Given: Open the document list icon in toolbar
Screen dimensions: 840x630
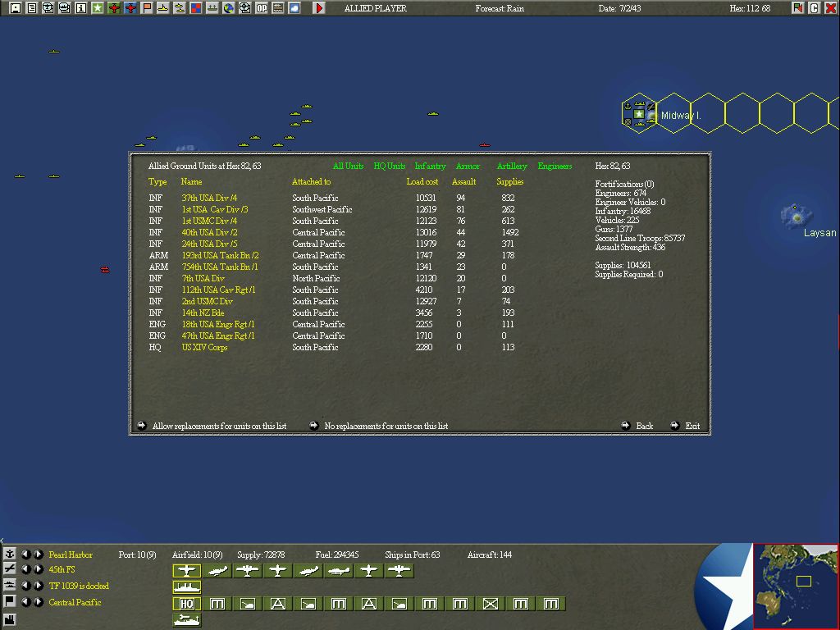Looking at the screenshot, I should (x=32, y=8).
